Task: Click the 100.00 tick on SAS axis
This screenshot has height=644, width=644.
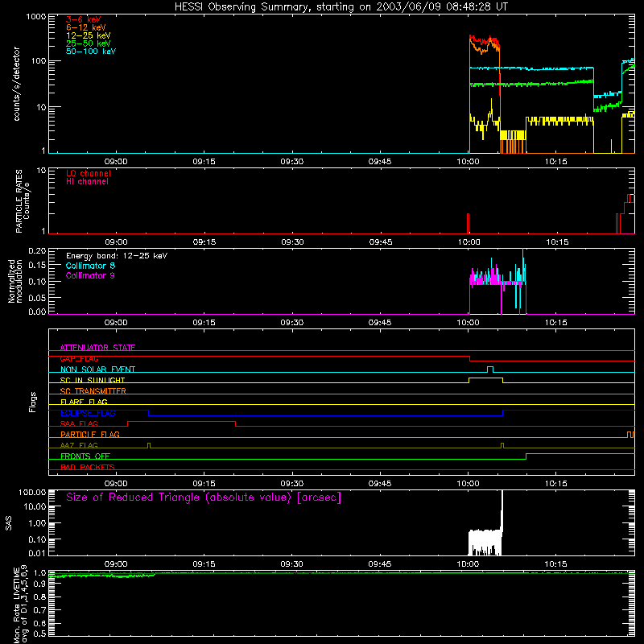Action: point(32,492)
